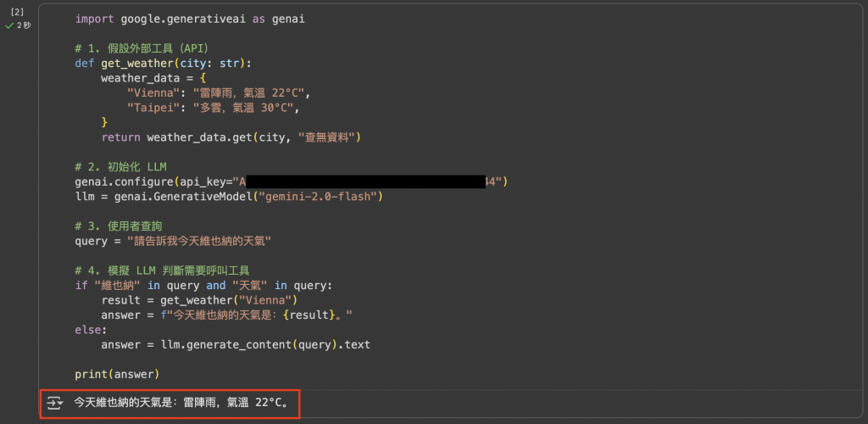Viewport: 868px width, 424px height.
Task: Click the output text '今天維也納的天氣是：雷陣雨'
Action: point(183,403)
